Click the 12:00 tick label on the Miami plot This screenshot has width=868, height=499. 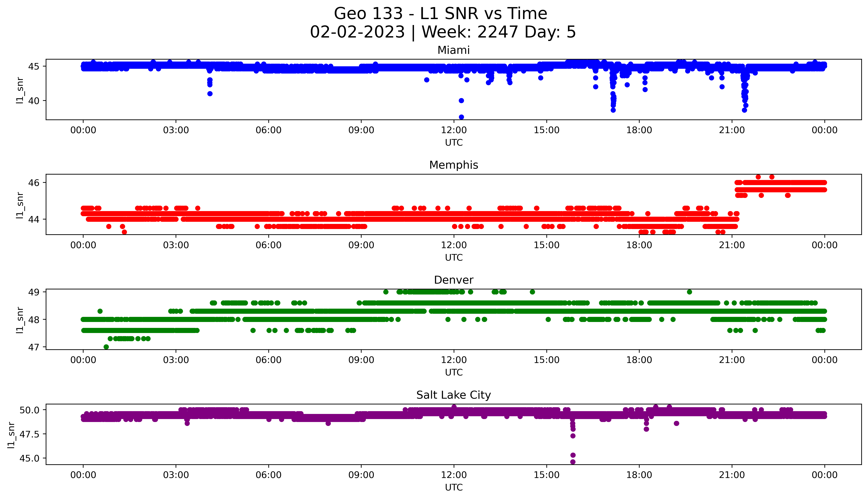point(454,130)
